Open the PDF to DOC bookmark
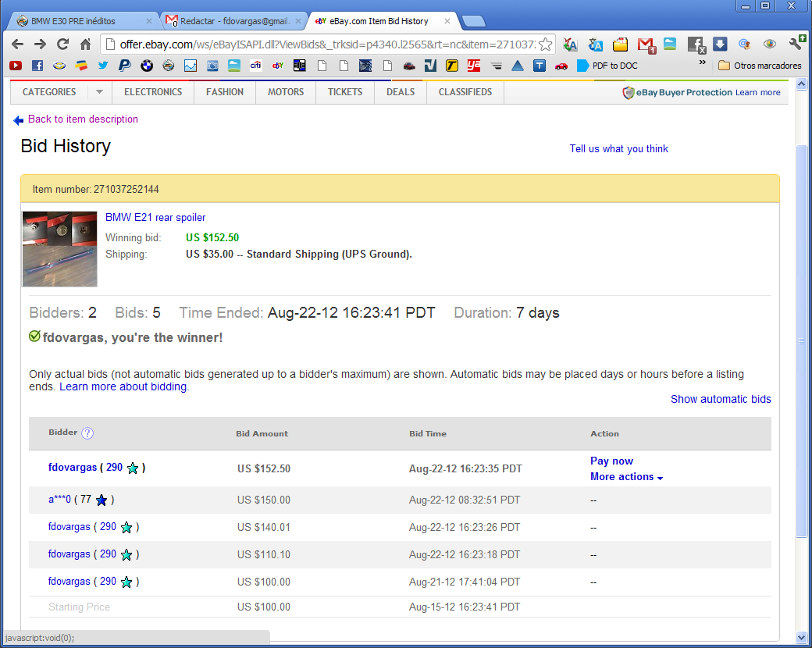 [x=607, y=66]
